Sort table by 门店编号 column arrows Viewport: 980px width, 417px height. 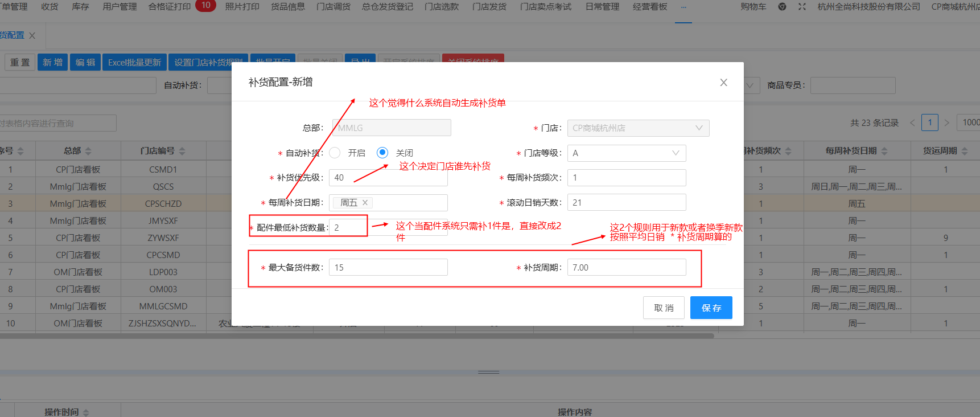point(182,151)
